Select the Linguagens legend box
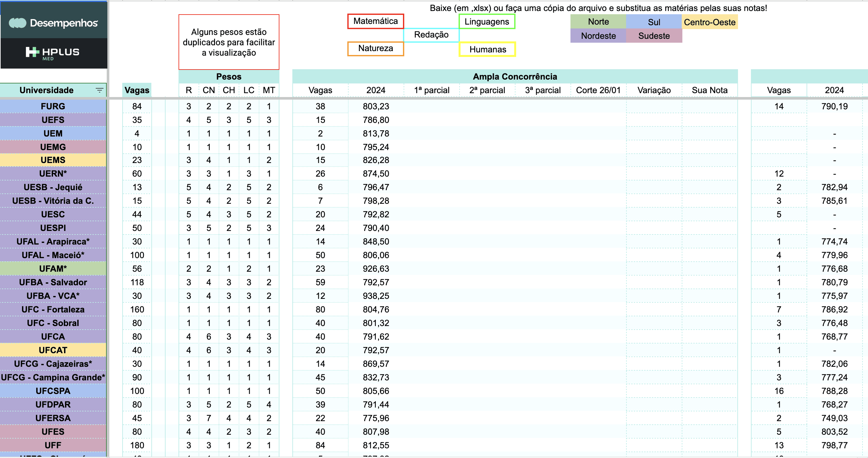The height and width of the screenshot is (458, 868). tap(487, 22)
